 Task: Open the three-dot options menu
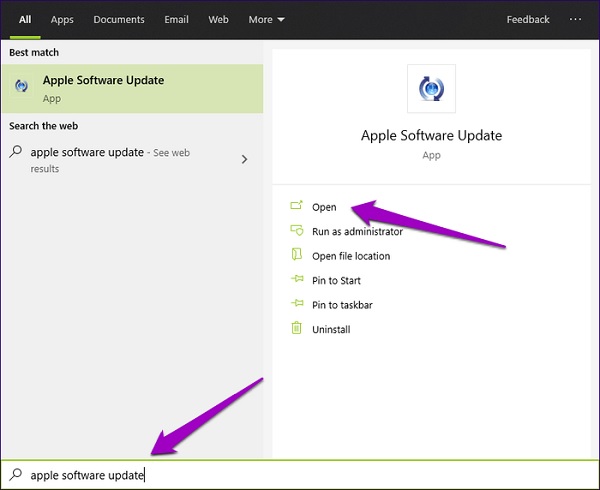[x=575, y=19]
